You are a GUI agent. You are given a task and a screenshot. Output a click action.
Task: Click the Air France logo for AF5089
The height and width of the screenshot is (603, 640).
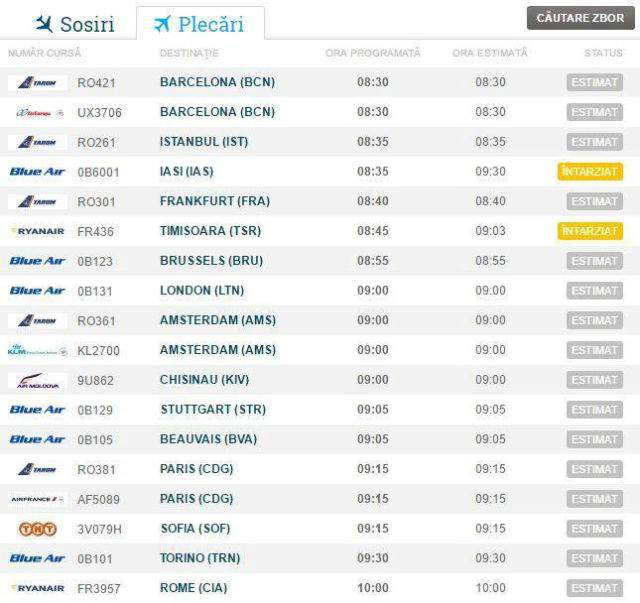(37, 499)
